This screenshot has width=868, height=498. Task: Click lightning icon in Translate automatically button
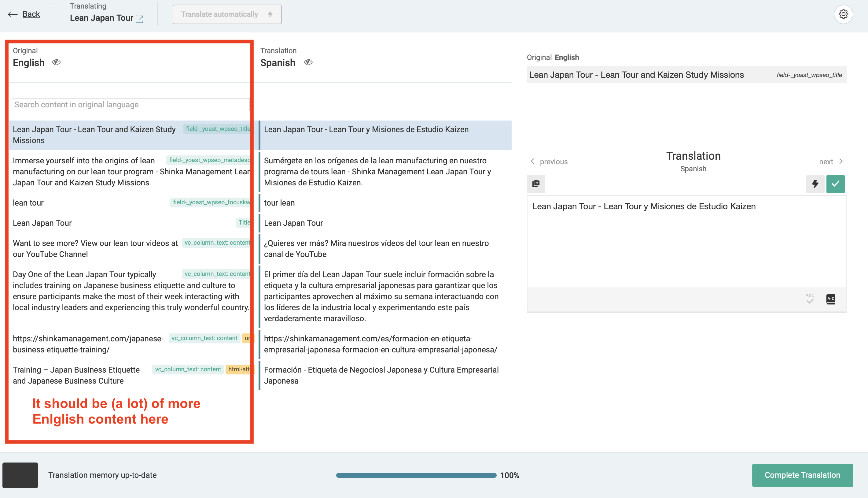coord(270,14)
